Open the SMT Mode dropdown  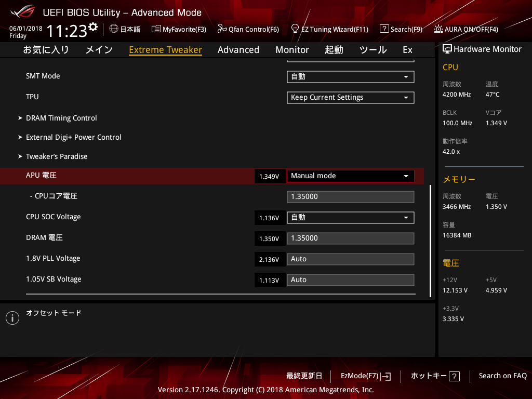click(350, 77)
